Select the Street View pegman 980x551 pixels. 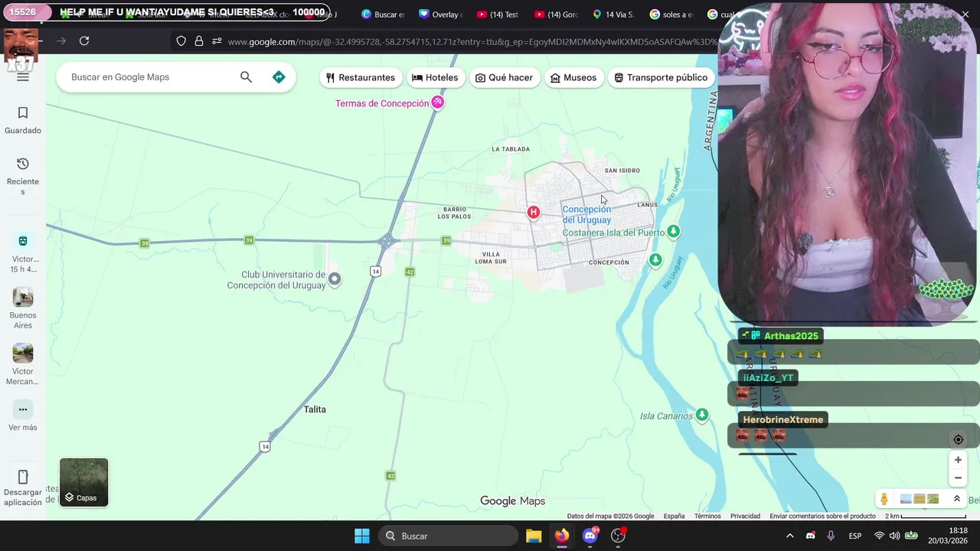[884, 499]
